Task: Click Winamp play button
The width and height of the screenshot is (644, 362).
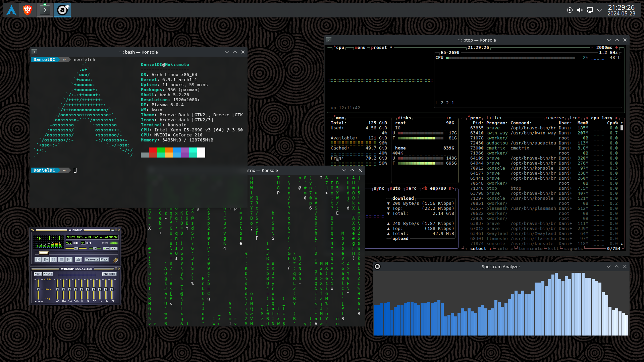Action: (46, 259)
